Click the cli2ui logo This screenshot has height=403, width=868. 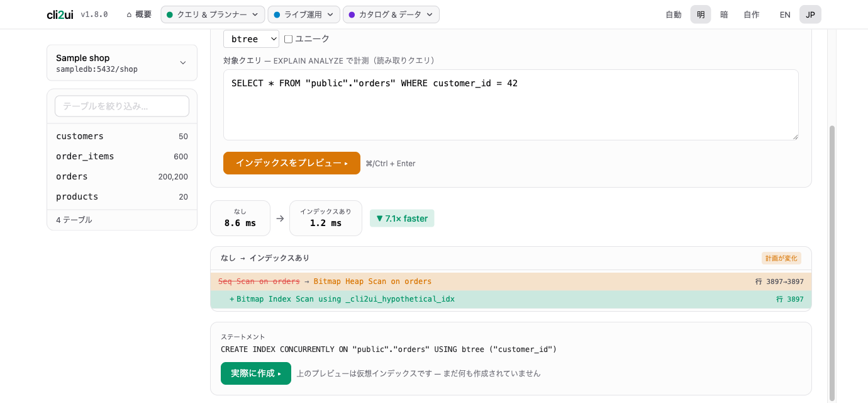coord(60,14)
